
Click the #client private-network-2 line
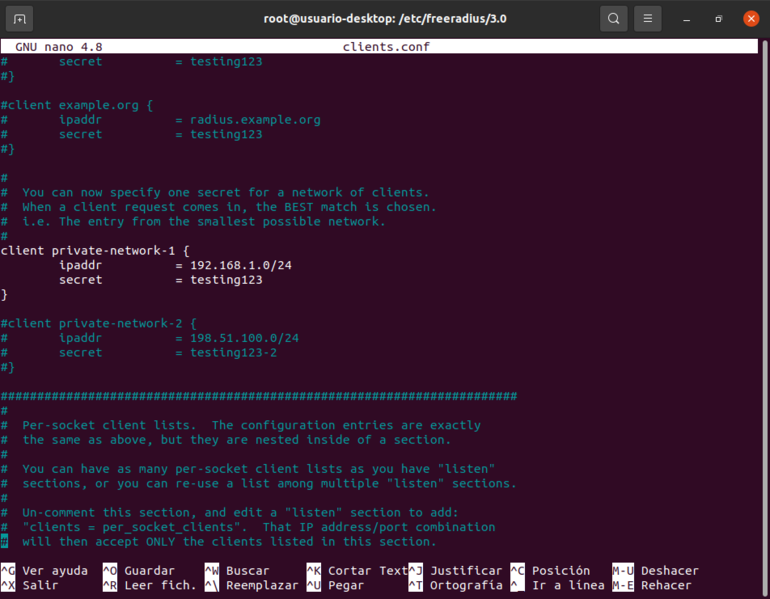tap(99, 324)
